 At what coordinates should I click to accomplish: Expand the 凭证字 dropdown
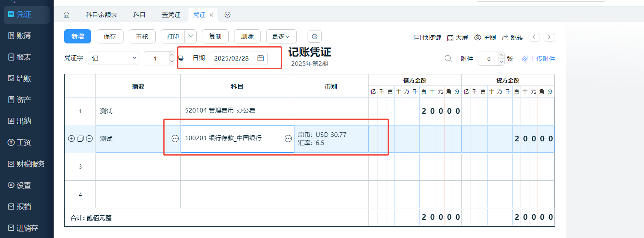[113, 58]
